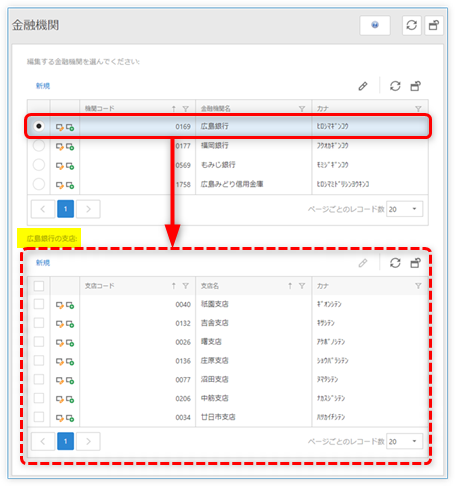Click the pencil edit icon above the institution table
The width and height of the screenshot is (455, 486).
point(363,86)
